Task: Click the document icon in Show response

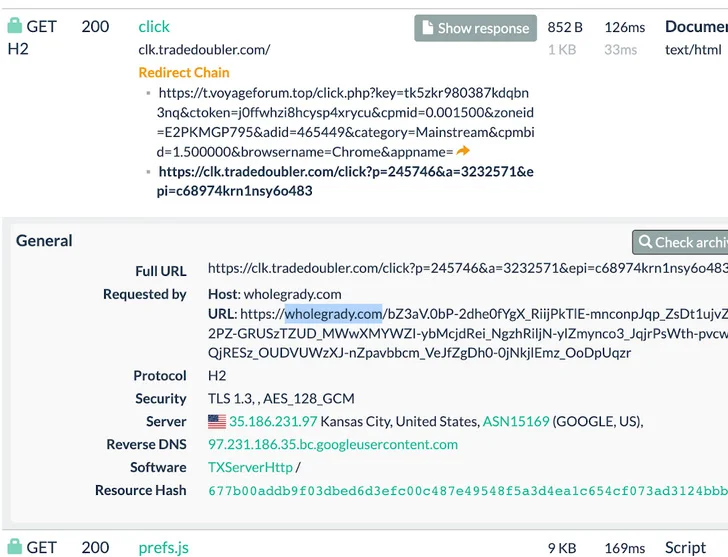Action: point(428,27)
